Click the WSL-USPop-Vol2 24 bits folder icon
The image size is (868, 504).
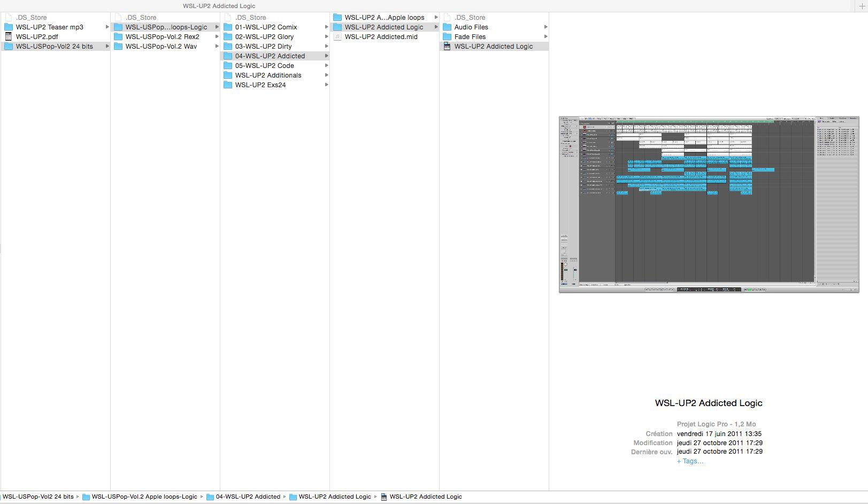click(x=9, y=46)
